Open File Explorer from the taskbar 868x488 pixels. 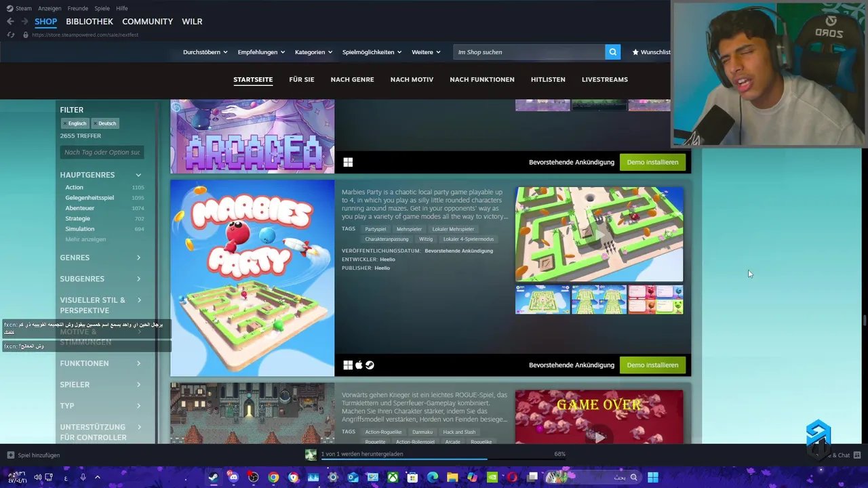click(452, 477)
